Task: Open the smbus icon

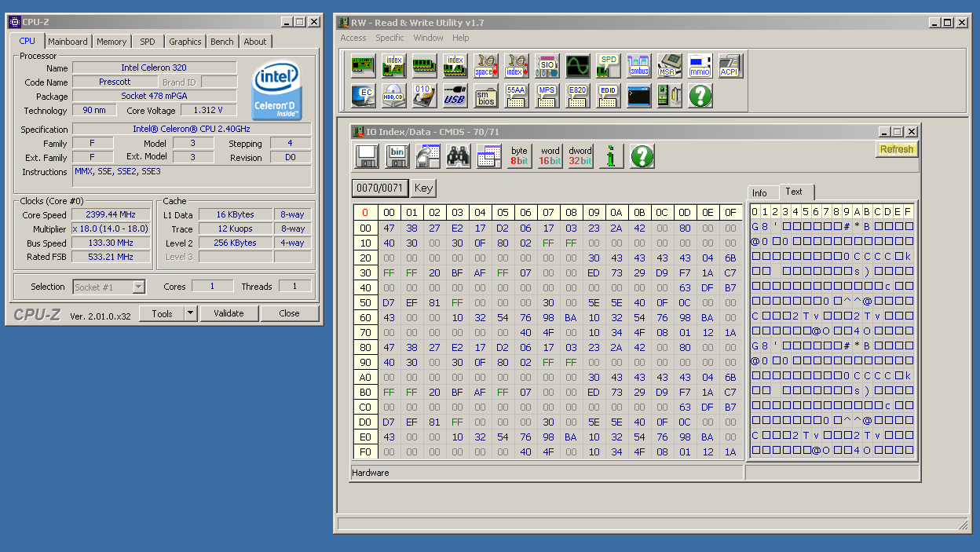Action: [x=638, y=65]
